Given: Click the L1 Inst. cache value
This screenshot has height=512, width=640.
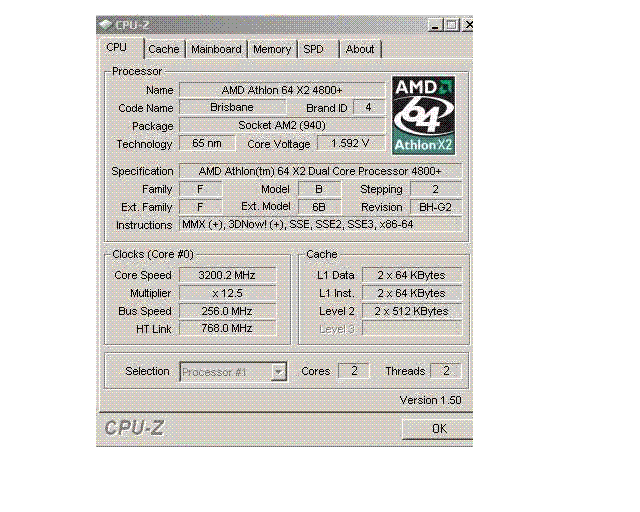Looking at the screenshot, I should tap(412, 293).
